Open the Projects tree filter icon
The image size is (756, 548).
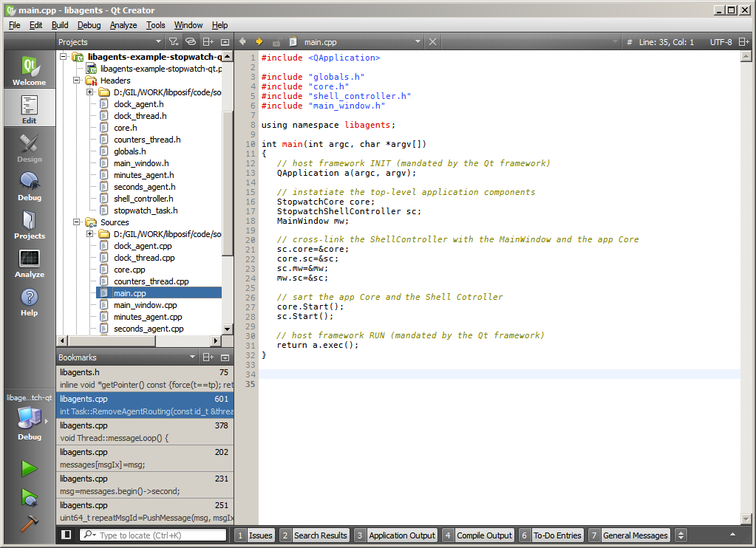pyautogui.click(x=173, y=42)
